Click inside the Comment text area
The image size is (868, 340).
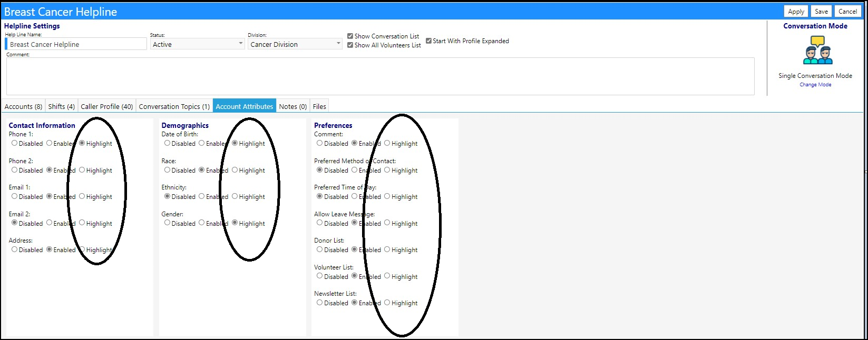pos(380,76)
